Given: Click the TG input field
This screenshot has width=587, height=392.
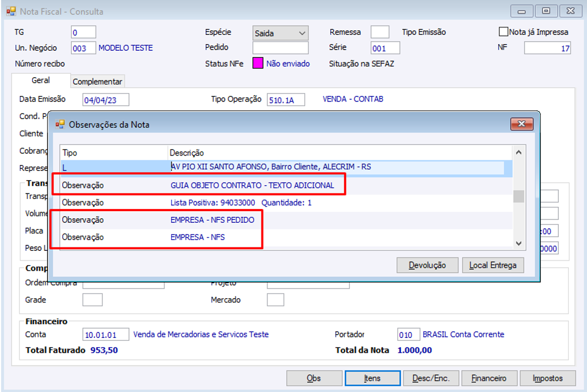Looking at the screenshot, I should 83,32.
